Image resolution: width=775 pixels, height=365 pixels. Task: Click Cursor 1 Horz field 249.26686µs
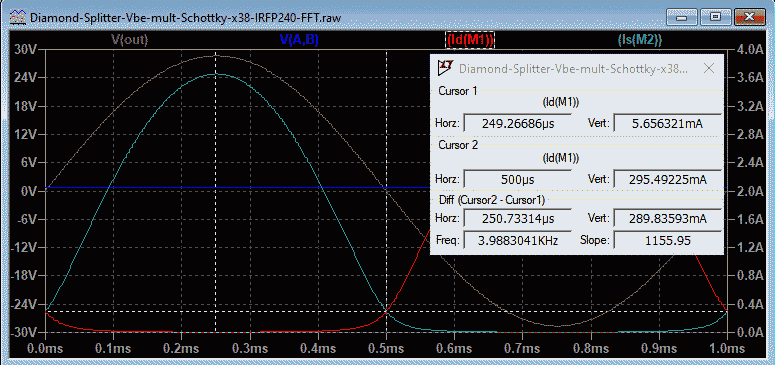click(x=517, y=124)
